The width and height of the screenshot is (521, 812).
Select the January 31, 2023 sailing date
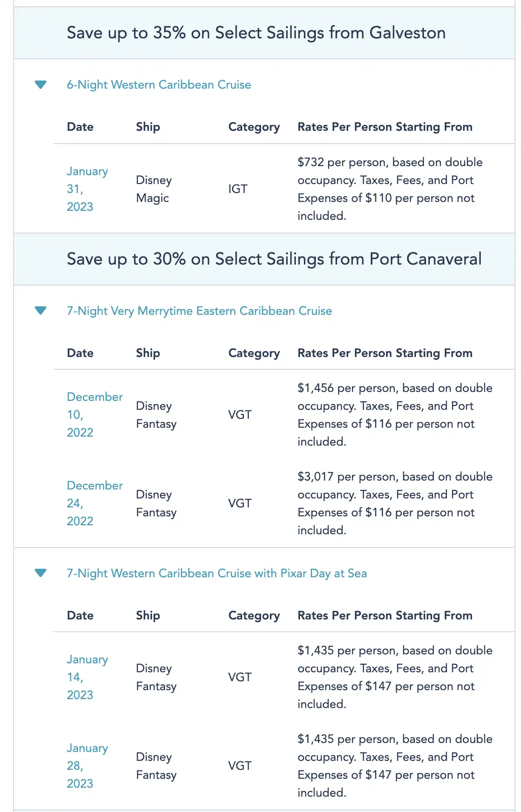click(87, 189)
